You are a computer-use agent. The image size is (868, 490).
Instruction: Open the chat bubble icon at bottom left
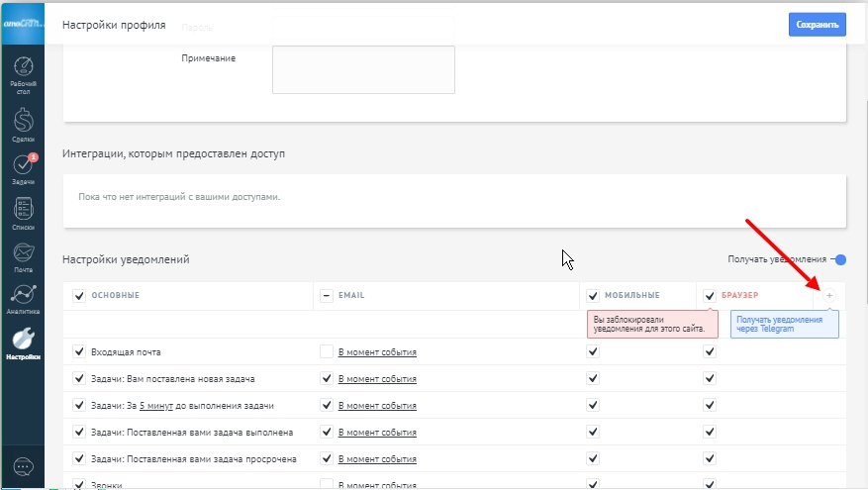22,466
